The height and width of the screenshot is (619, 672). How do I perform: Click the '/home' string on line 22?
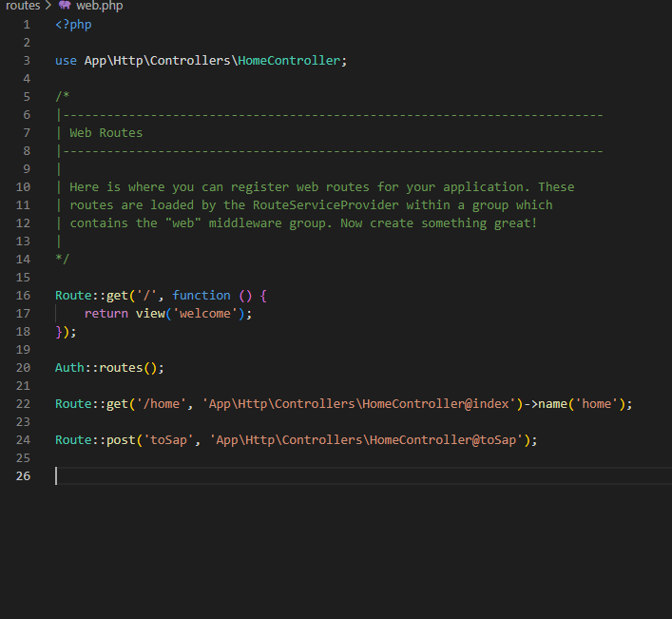162,404
